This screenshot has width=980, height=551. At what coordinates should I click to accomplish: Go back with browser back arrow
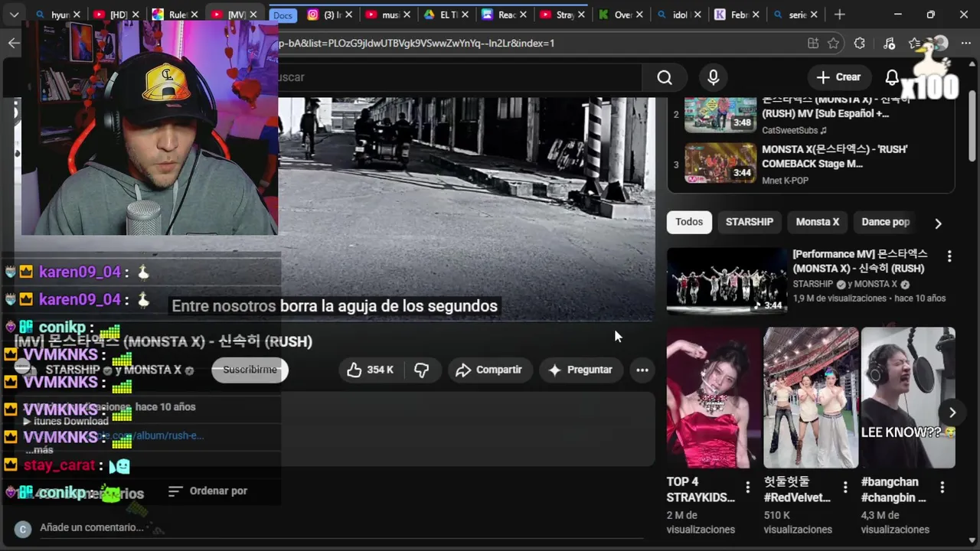[14, 43]
